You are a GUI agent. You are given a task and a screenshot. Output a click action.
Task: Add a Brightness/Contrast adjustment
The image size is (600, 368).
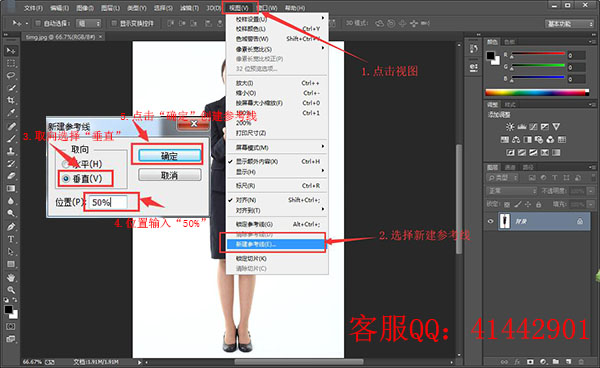click(510, 127)
